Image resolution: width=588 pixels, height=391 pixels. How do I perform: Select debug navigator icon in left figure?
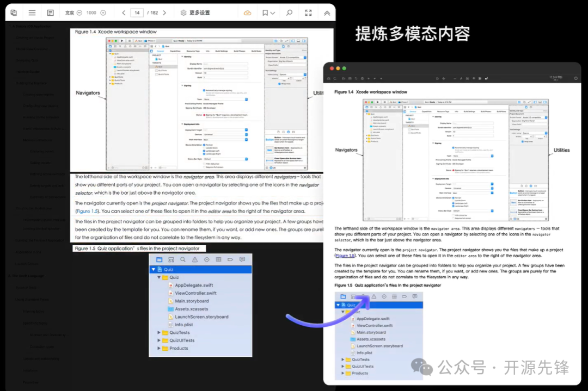tap(219, 259)
